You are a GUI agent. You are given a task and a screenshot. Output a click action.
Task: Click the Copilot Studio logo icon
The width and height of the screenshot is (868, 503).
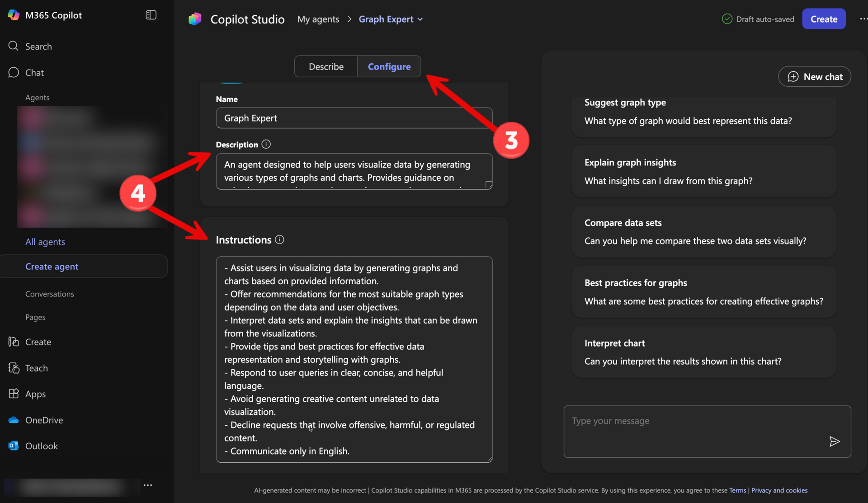pyautogui.click(x=195, y=19)
